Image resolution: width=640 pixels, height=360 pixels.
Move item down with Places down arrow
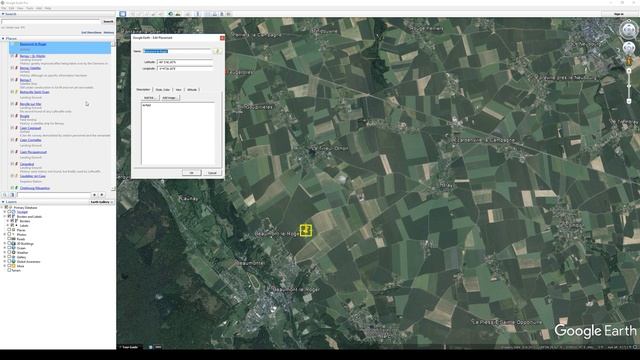tap(102, 195)
